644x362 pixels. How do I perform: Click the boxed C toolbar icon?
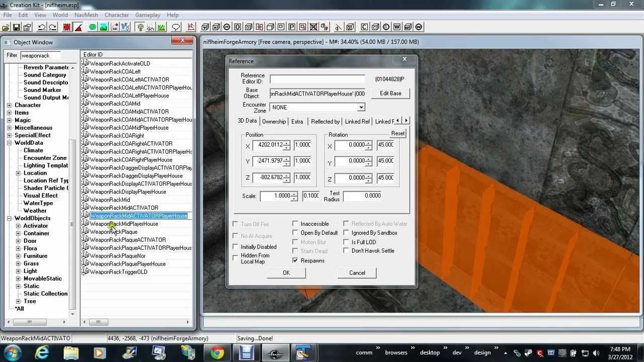pos(364,27)
